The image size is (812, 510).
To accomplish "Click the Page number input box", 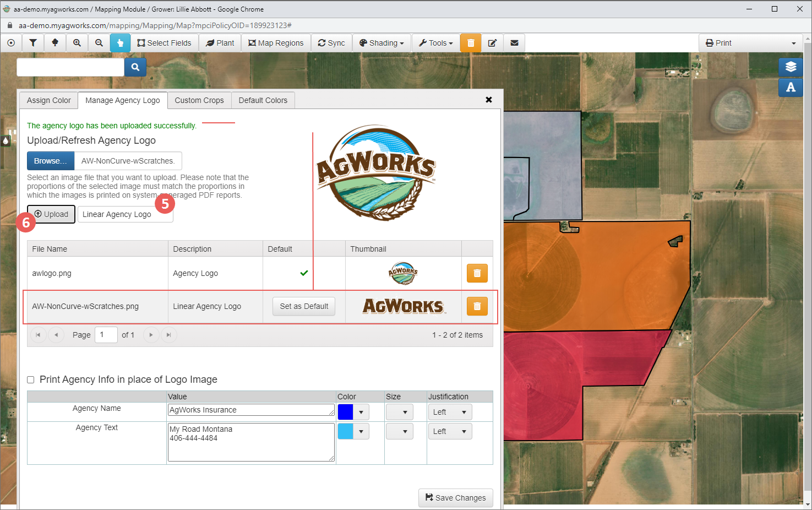I will tap(106, 335).
